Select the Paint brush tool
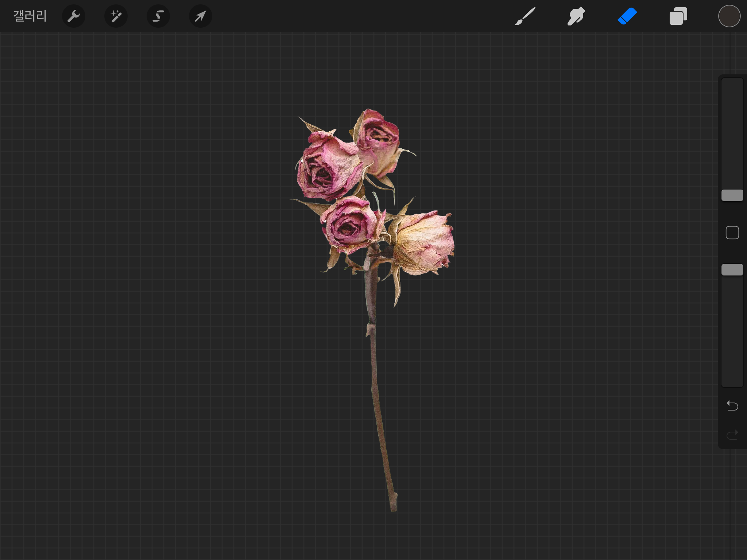Image resolution: width=747 pixels, height=560 pixels. [525, 16]
